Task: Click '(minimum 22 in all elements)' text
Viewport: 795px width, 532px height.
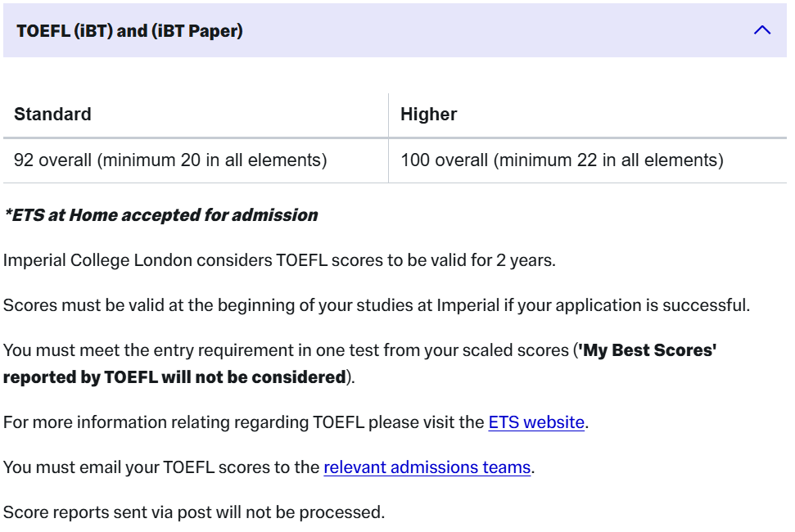Action: pyautogui.click(x=608, y=160)
